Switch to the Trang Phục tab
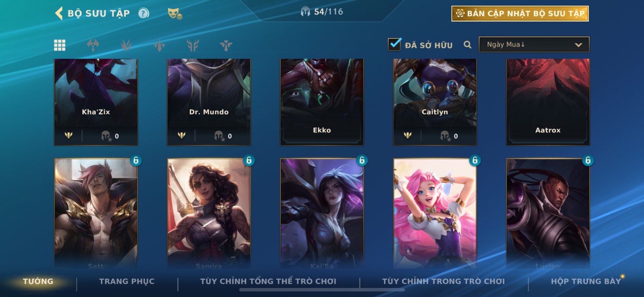644x297 pixels. pyautogui.click(x=127, y=281)
